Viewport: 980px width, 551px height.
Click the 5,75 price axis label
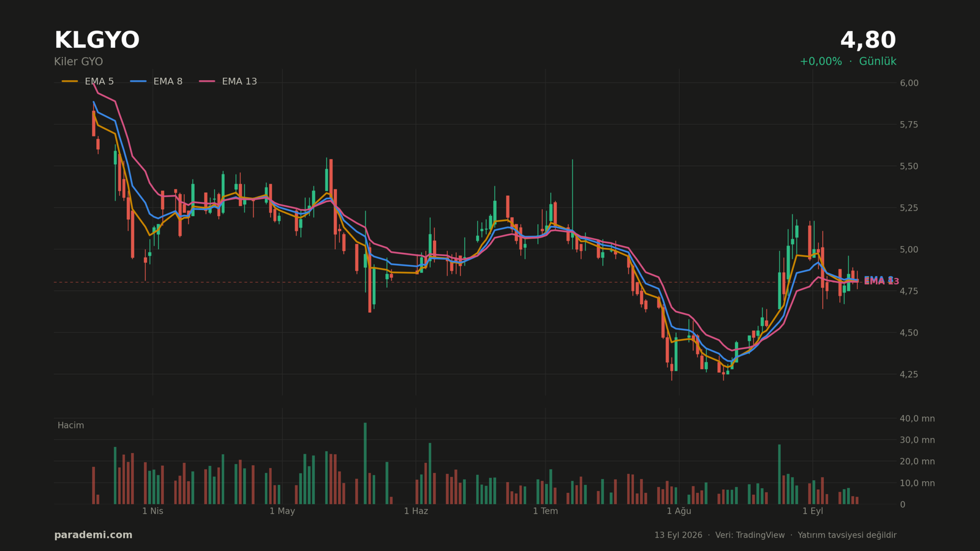coord(909,125)
